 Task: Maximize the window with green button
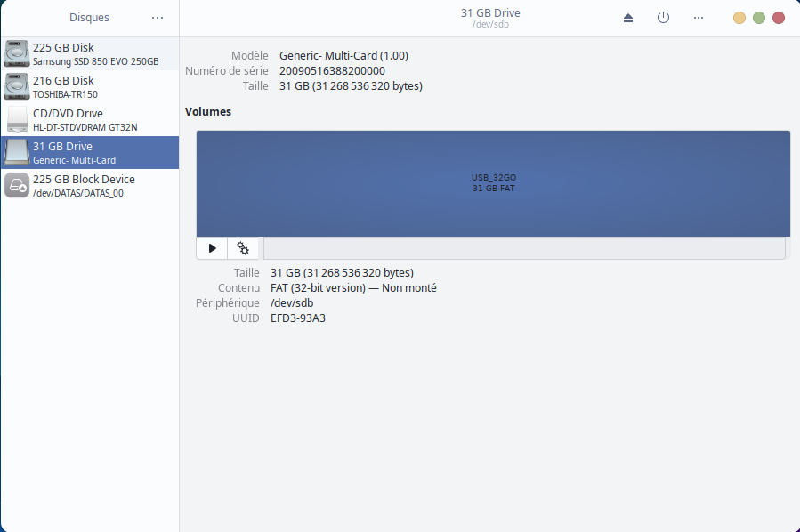(x=759, y=18)
